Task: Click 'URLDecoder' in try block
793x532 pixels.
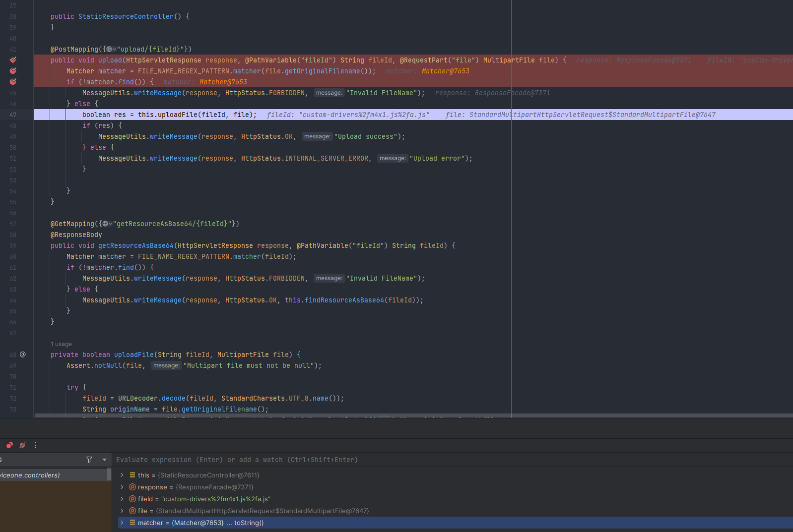Action: tap(138, 398)
